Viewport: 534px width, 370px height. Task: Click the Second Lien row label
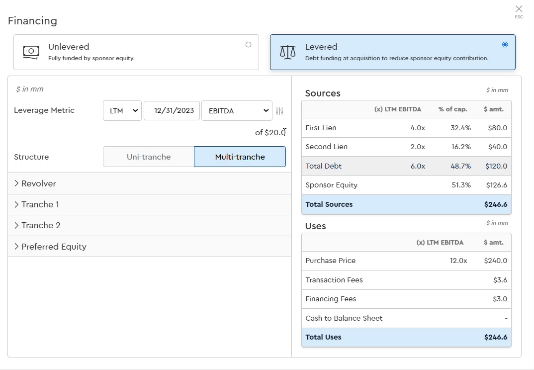[326, 147]
